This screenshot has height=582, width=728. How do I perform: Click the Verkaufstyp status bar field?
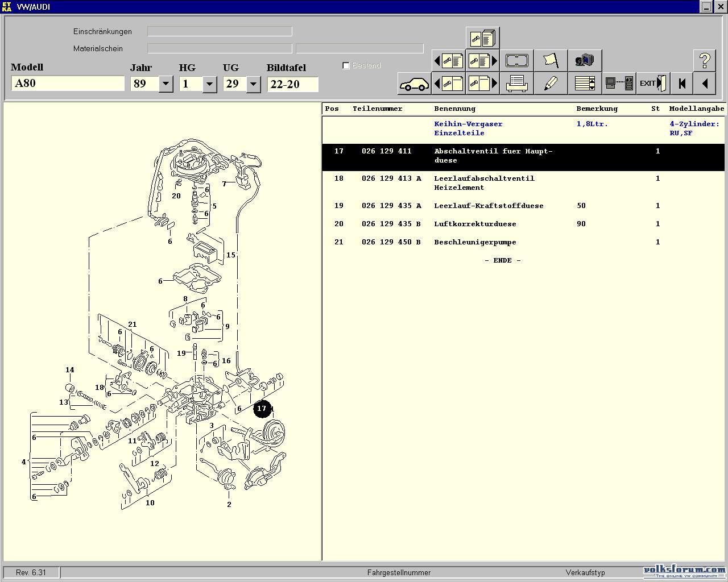coord(585,572)
